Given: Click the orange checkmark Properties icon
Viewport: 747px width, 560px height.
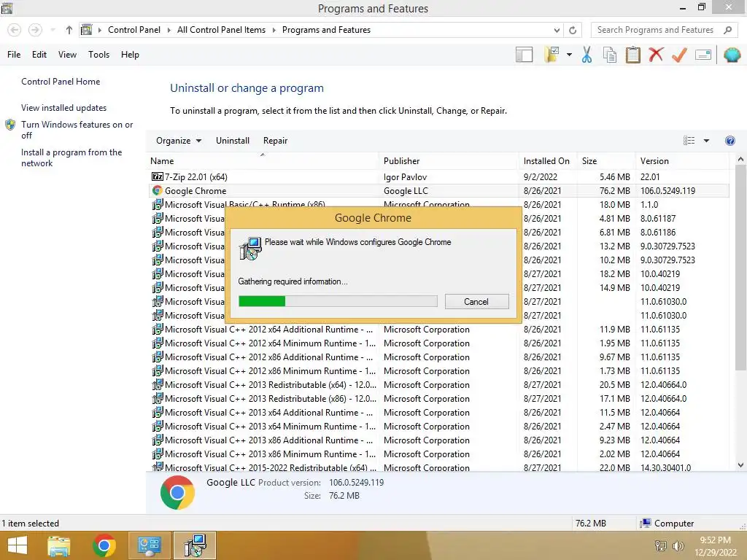Looking at the screenshot, I should point(679,55).
